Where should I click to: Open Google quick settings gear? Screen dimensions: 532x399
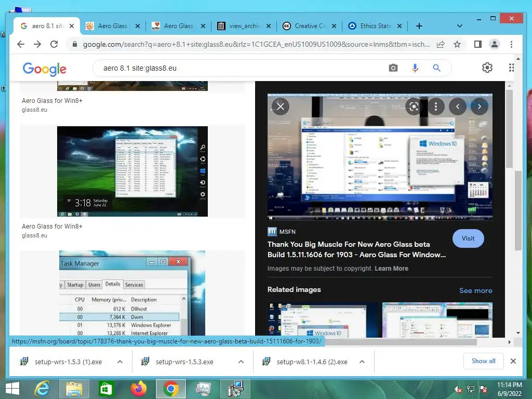pos(487,68)
